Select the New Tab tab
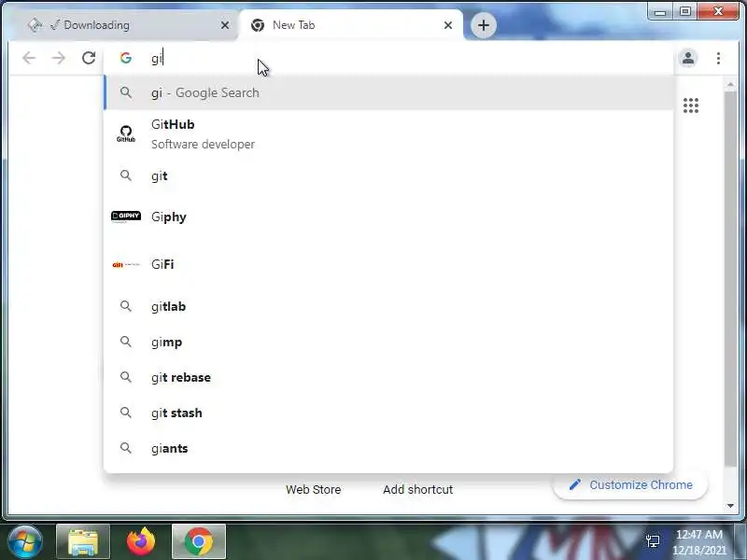 coord(351,25)
